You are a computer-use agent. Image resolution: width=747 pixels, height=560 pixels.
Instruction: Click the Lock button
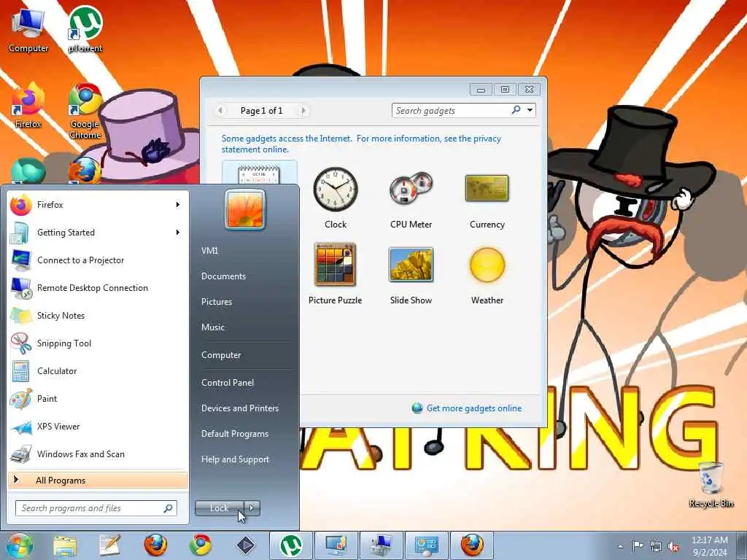219,508
